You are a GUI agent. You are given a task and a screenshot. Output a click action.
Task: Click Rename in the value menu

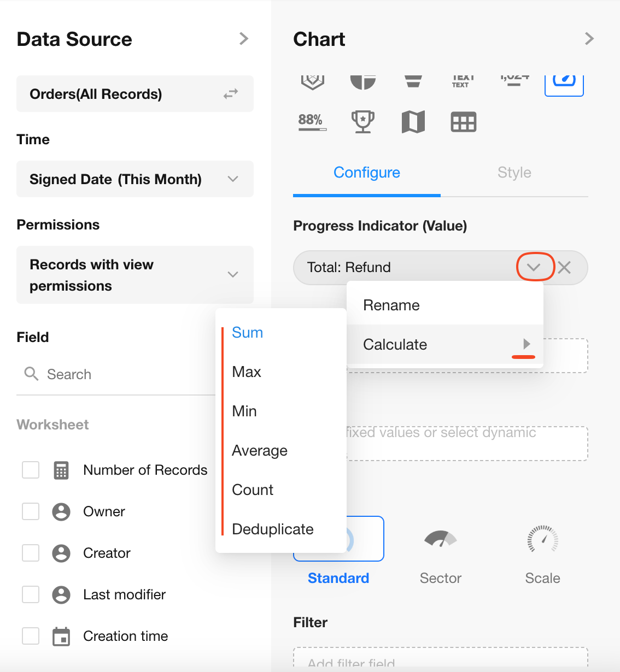tap(391, 305)
